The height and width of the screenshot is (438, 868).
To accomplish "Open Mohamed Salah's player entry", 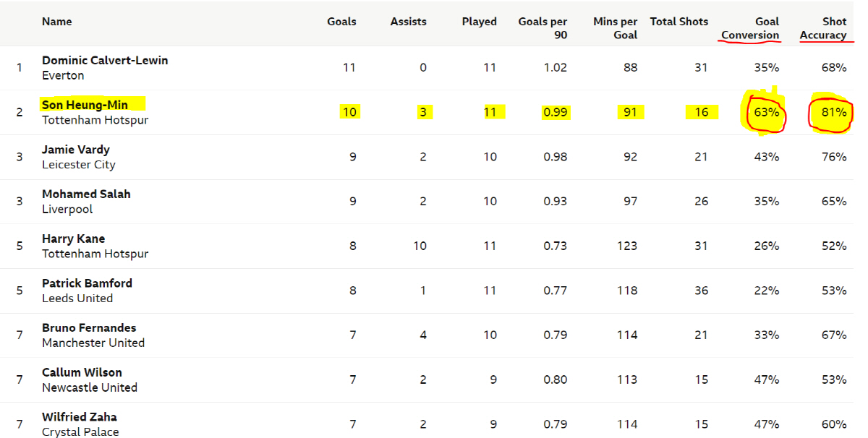I will pos(86,194).
